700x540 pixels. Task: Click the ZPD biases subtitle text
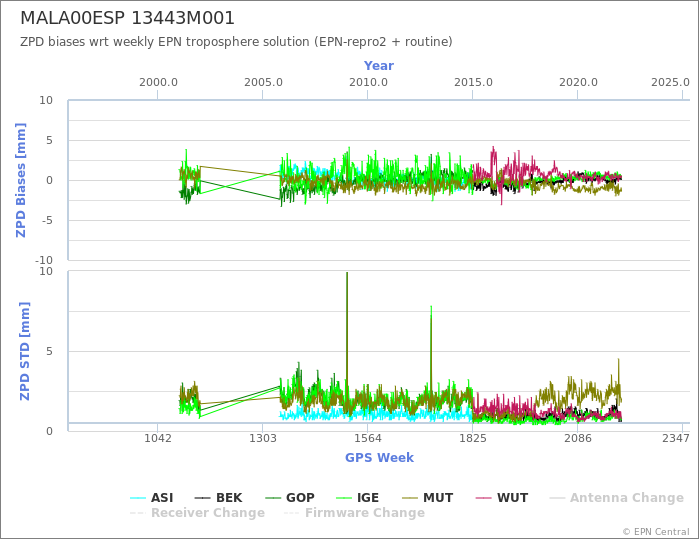click(x=236, y=42)
